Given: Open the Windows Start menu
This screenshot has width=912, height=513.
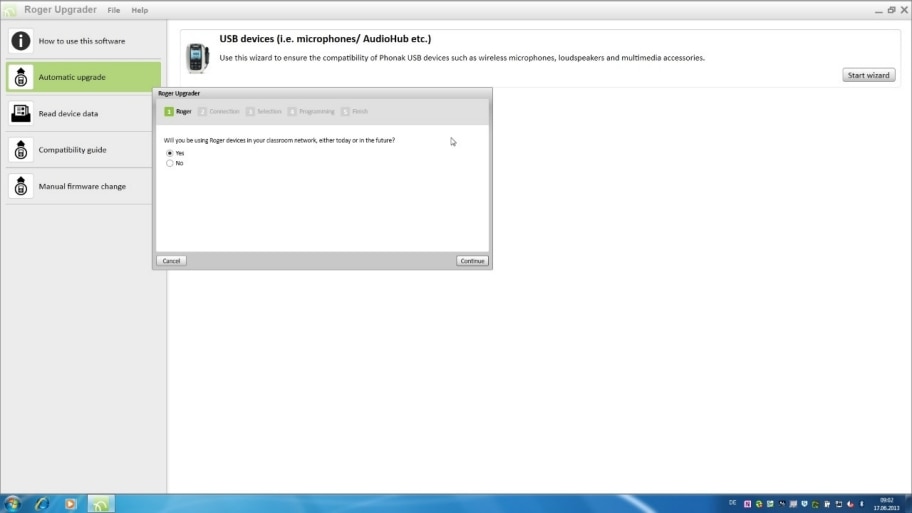Looking at the screenshot, I should [13, 503].
